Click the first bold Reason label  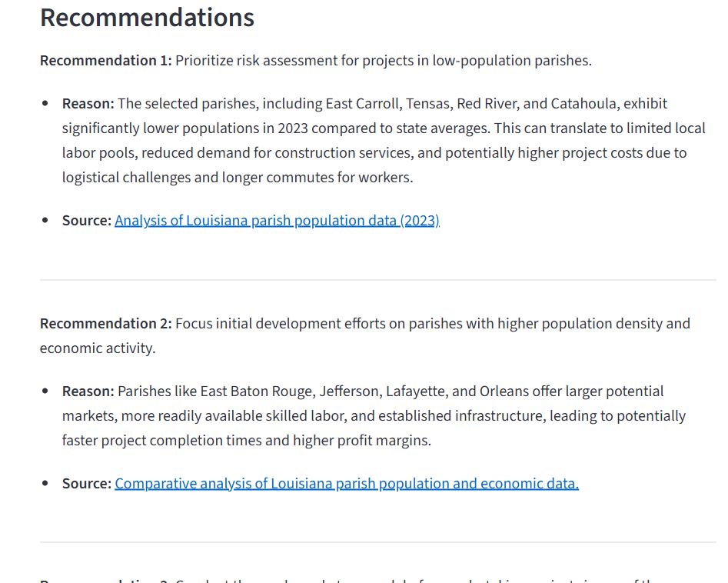(x=88, y=104)
